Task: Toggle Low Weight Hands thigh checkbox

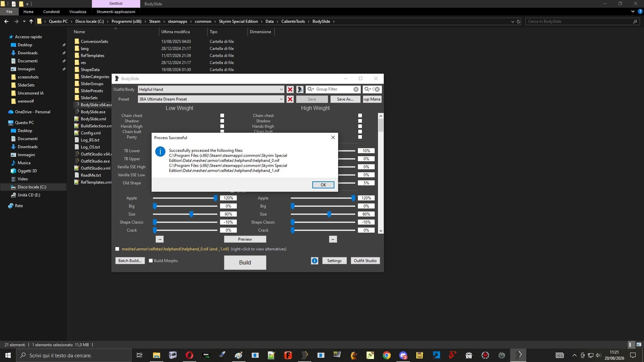Action: pos(222,126)
